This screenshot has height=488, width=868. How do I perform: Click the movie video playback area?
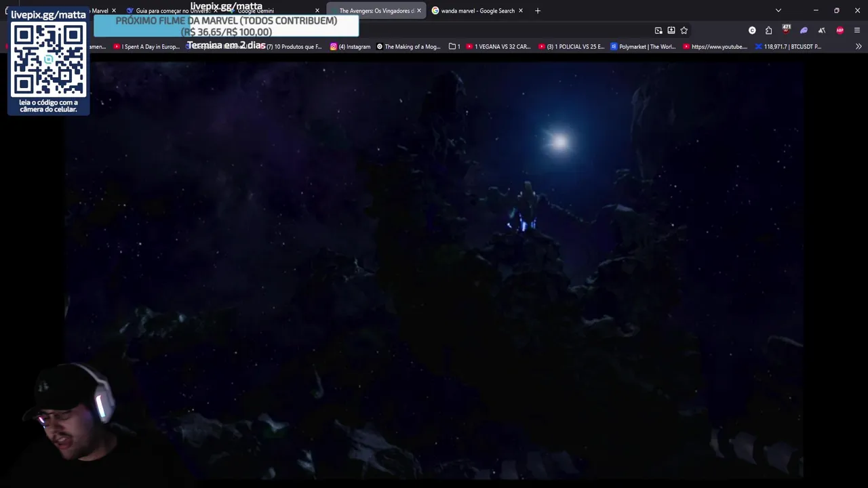coord(434,269)
